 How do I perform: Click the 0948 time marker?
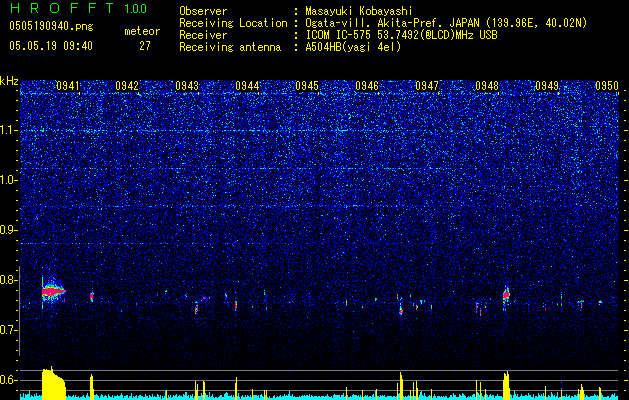[487, 86]
